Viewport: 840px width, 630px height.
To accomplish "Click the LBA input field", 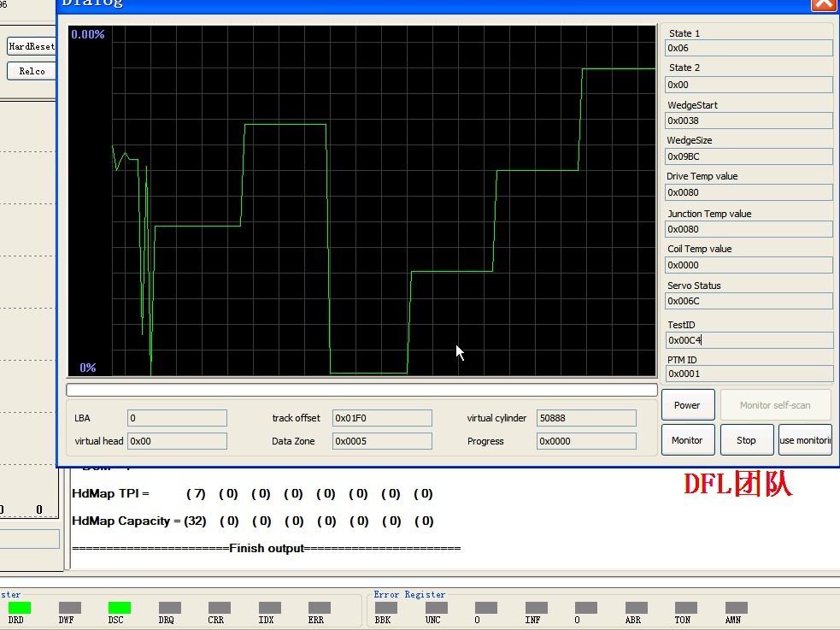I will tap(178, 418).
